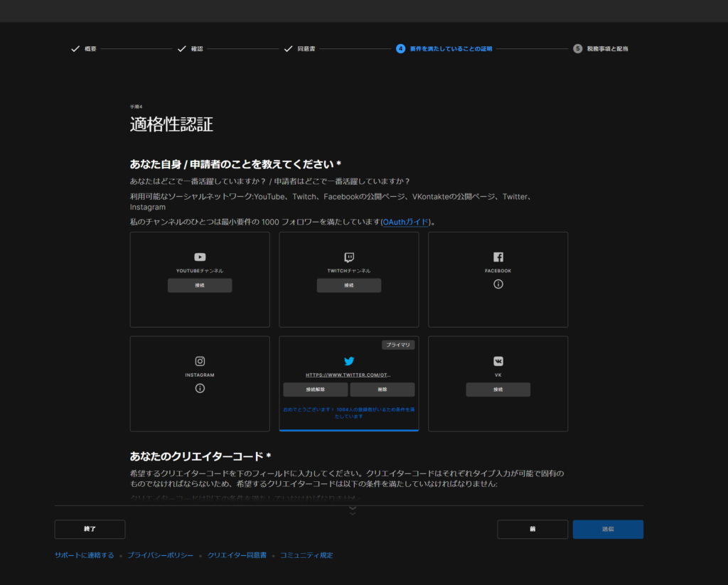The height and width of the screenshot is (585, 728).
Task: Open クリエイター同意書 link
Action: tap(237, 555)
